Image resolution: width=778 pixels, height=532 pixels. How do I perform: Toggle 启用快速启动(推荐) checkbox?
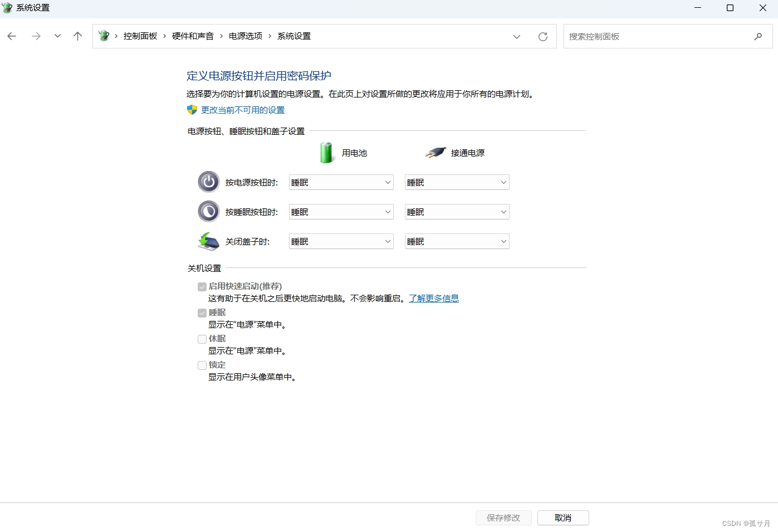click(x=202, y=287)
